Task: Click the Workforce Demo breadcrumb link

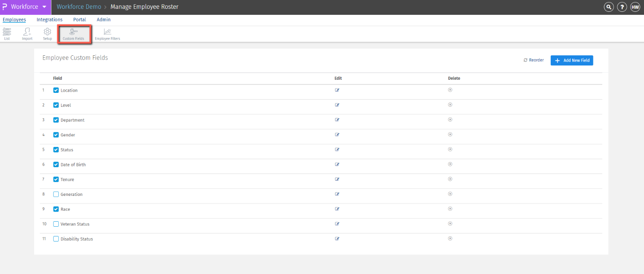Action: click(79, 7)
